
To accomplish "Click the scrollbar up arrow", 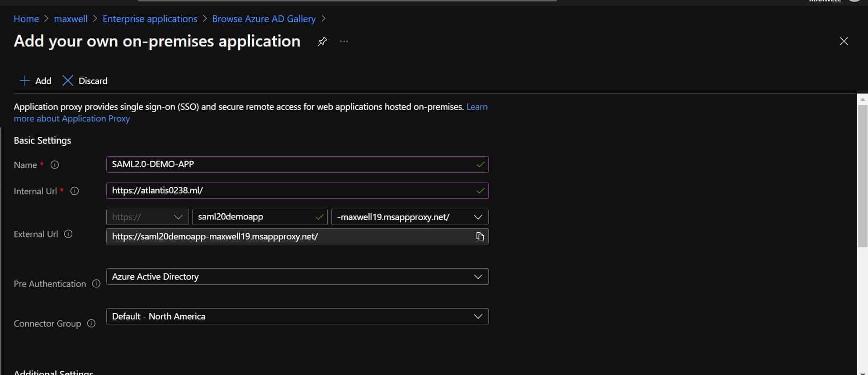I will pos(863,99).
